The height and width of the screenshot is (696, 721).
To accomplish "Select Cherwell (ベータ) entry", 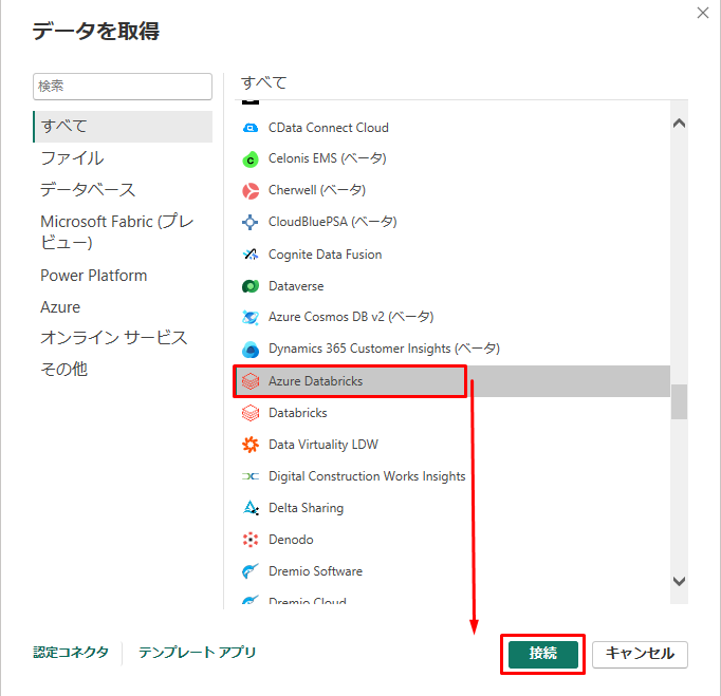I will (317, 190).
